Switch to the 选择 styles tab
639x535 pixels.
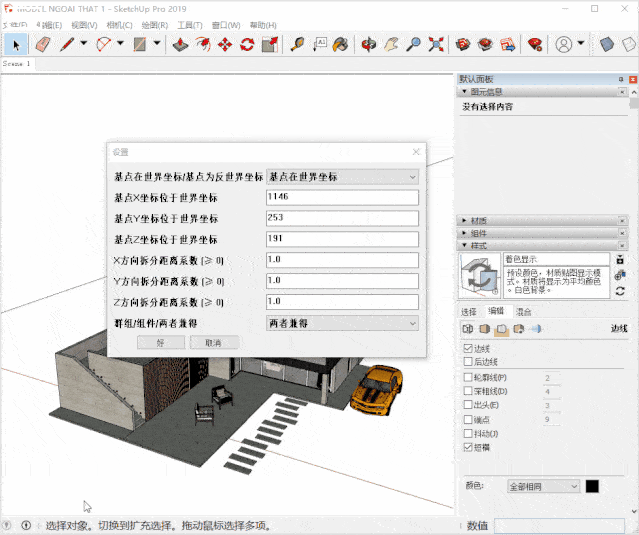(x=469, y=312)
